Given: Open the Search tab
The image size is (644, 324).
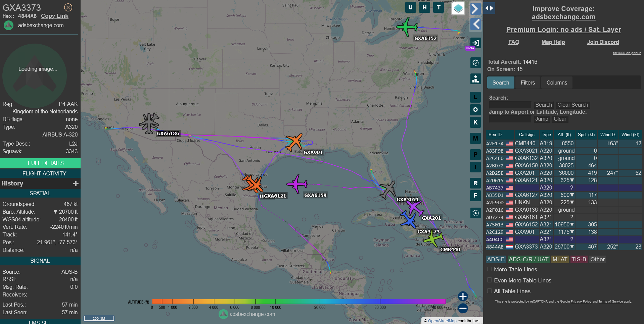Looking at the screenshot, I should [501, 83].
